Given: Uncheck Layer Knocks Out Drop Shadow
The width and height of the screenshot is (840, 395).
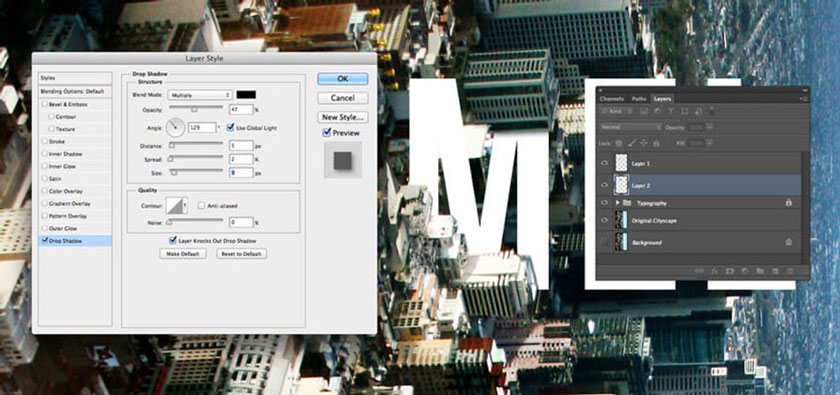Looking at the screenshot, I should click(172, 241).
